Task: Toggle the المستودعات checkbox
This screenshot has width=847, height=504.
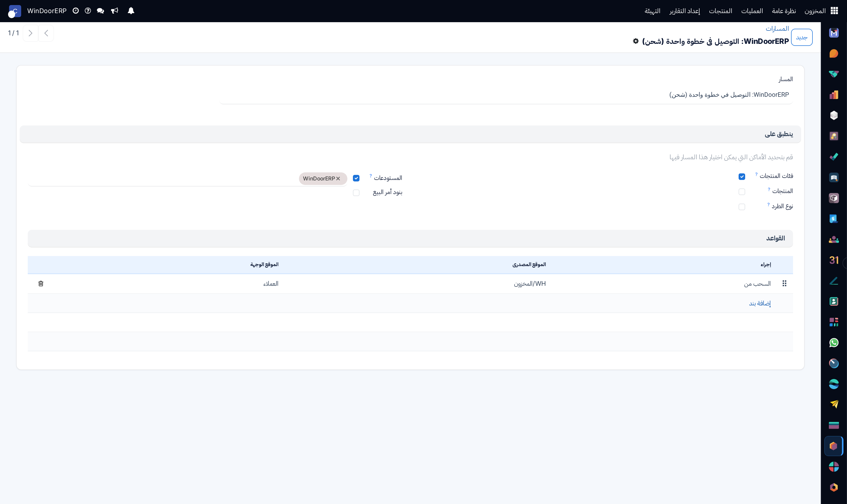Action: [x=356, y=178]
